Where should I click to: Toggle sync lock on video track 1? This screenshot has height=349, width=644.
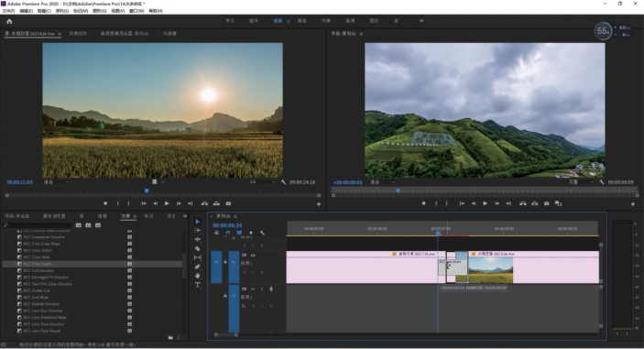point(244,256)
